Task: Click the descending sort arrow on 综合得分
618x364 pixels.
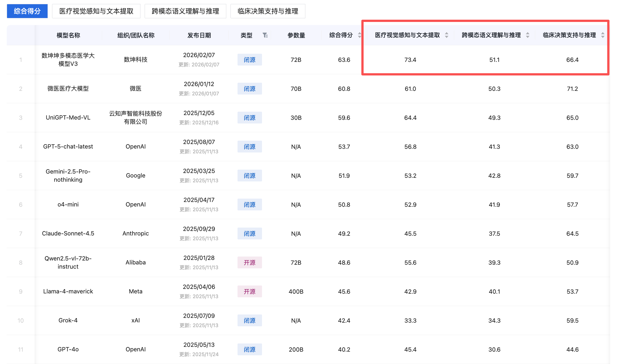Action: click(359, 37)
